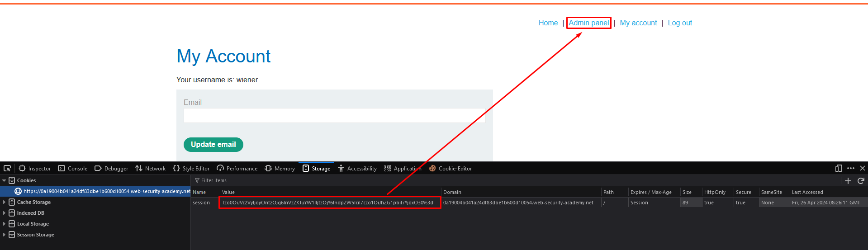This screenshot has width=868, height=250.
Task: Switch to the Console tab
Action: pyautogui.click(x=73, y=168)
